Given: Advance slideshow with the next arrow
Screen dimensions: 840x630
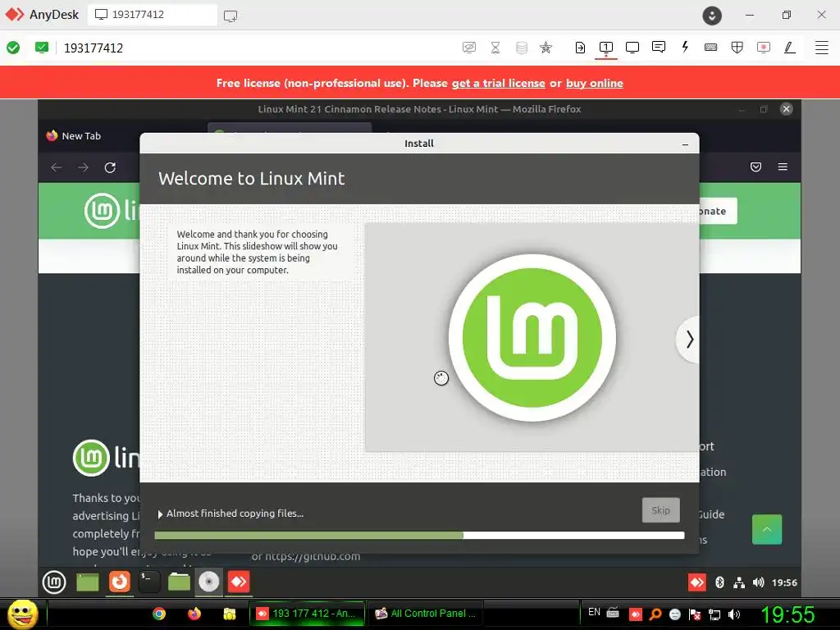Looking at the screenshot, I should (689, 339).
